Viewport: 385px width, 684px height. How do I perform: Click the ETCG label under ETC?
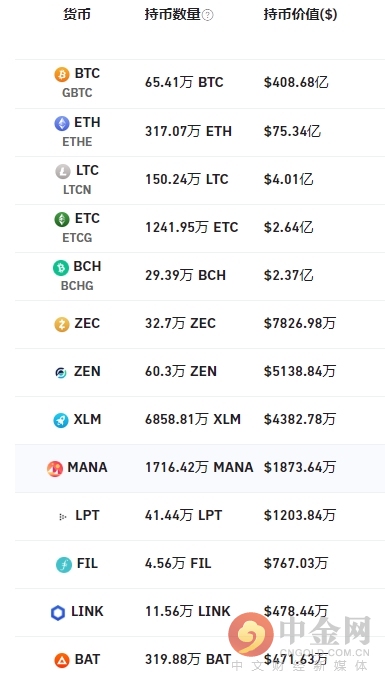pos(77,238)
